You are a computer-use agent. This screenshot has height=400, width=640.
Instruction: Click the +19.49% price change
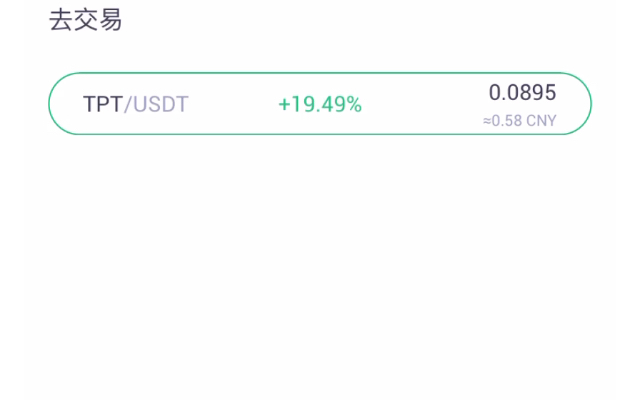point(320,104)
